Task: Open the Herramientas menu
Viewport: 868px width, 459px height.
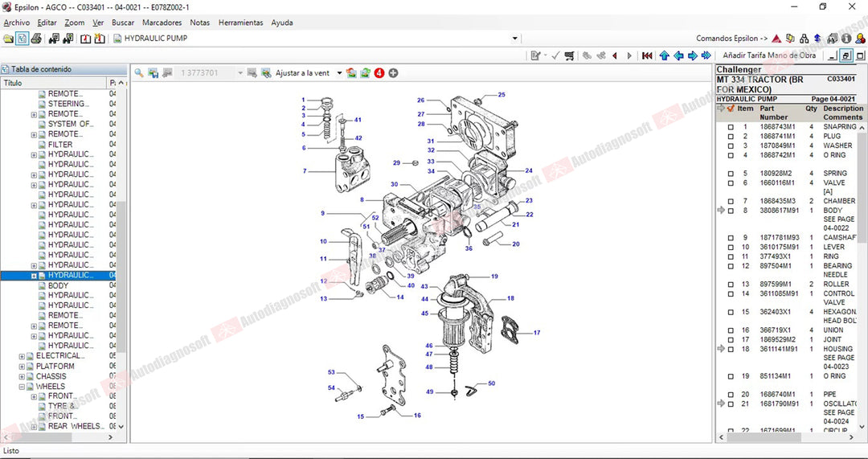Action: (x=241, y=23)
